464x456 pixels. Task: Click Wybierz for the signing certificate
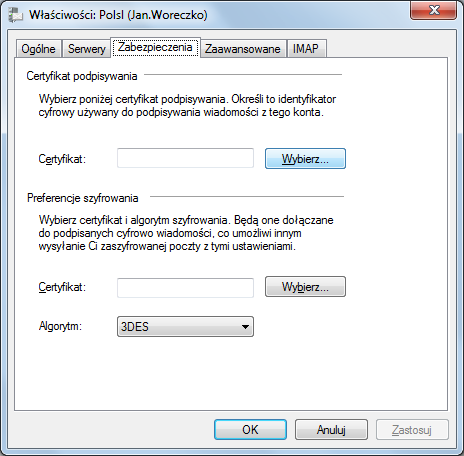(305, 159)
